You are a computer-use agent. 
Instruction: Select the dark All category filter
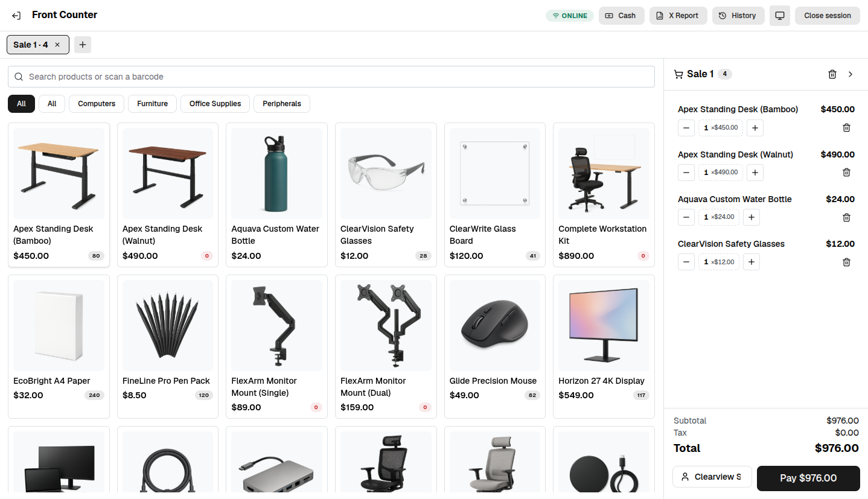point(21,104)
